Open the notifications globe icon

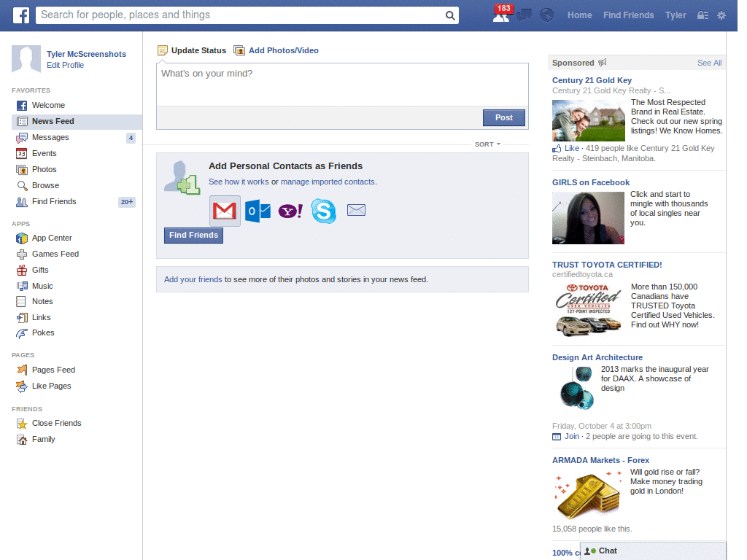[546, 15]
